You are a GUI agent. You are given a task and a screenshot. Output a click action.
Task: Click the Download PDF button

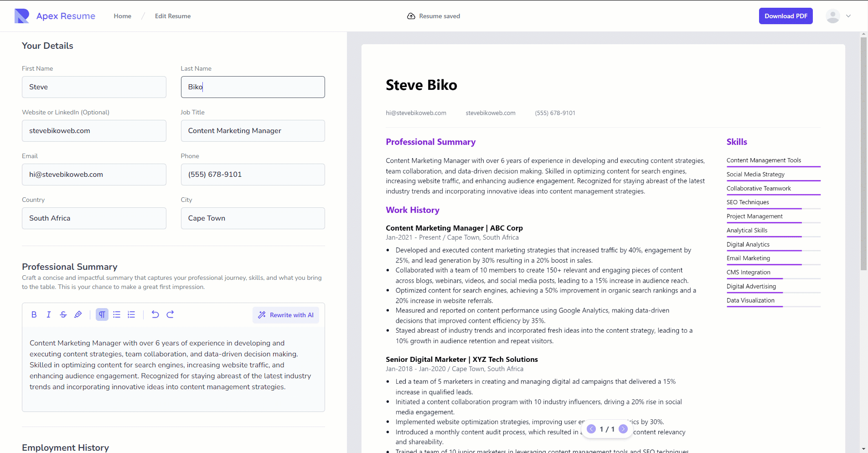pos(785,16)
